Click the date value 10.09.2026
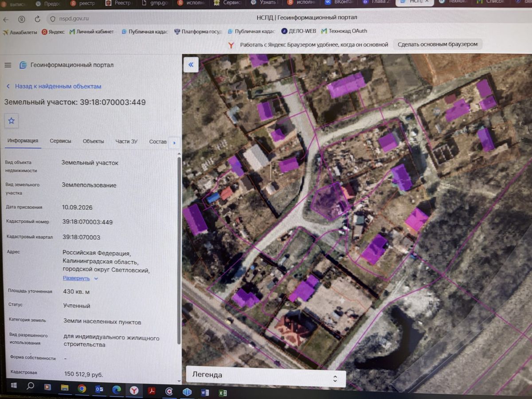Viewport: 532px width, 399px height. click(77, 207)
